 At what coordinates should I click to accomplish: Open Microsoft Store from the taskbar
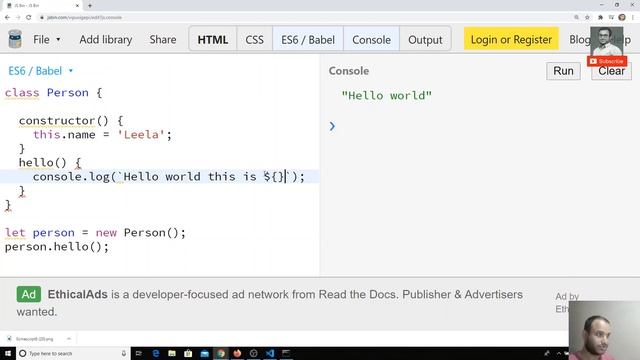tap(188, 353)
